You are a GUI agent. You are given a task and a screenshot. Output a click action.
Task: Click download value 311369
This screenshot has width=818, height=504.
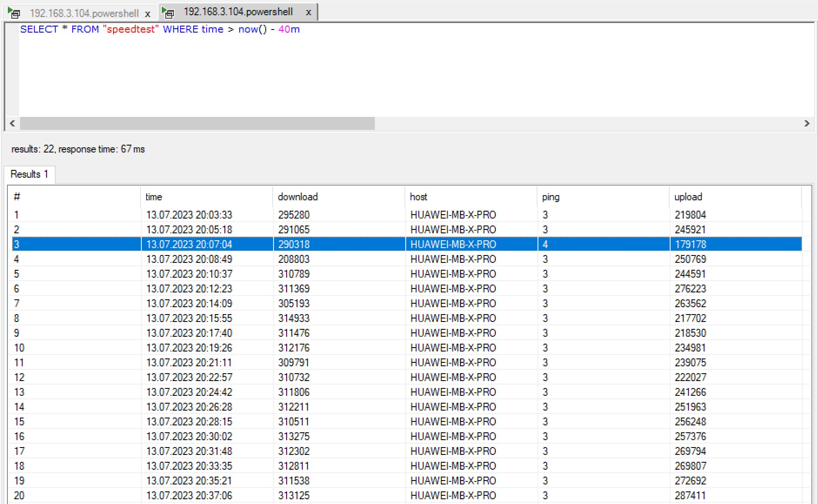(294, 288)
